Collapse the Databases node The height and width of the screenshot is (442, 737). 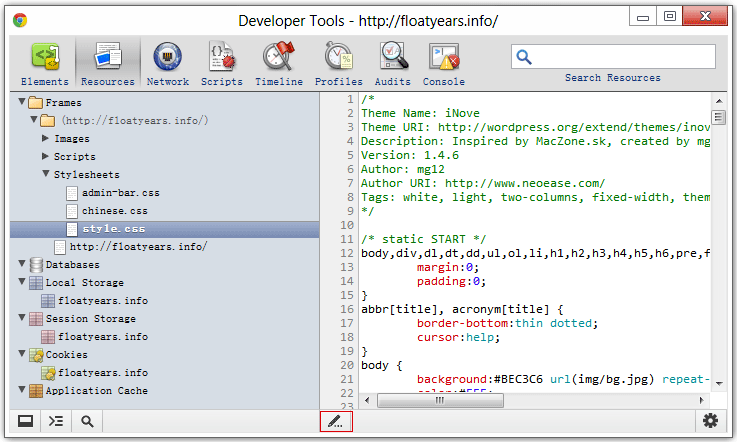(x=22, y=263)
